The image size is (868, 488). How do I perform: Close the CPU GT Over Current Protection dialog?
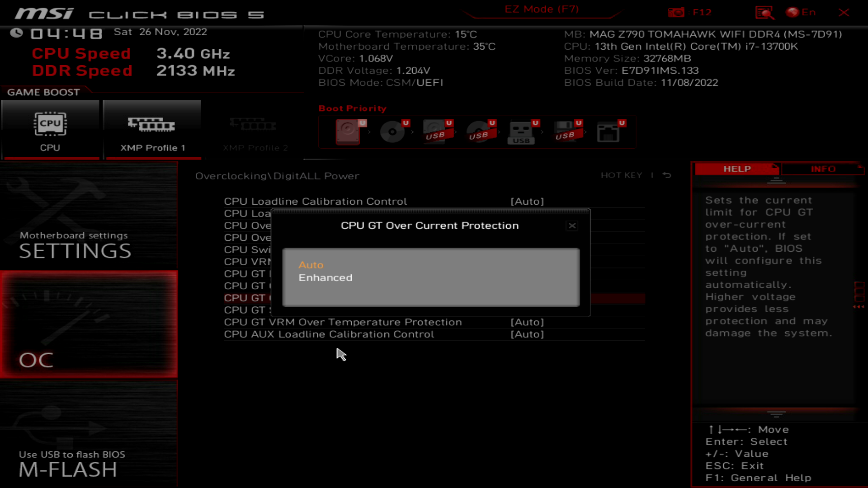[x=572, y=225]
